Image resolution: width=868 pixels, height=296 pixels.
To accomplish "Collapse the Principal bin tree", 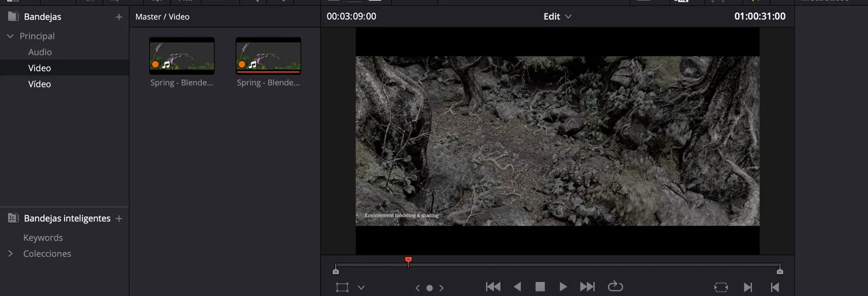I will [10, 36].
